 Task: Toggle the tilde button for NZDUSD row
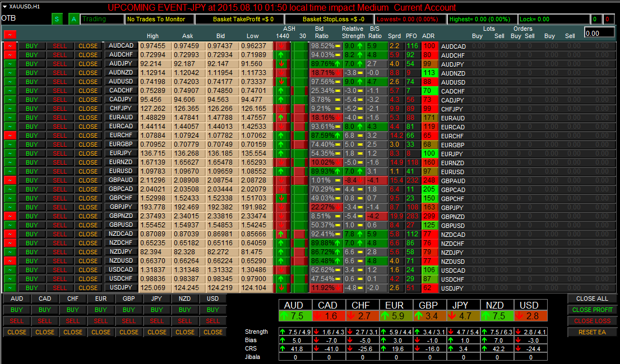click(10, 261)
